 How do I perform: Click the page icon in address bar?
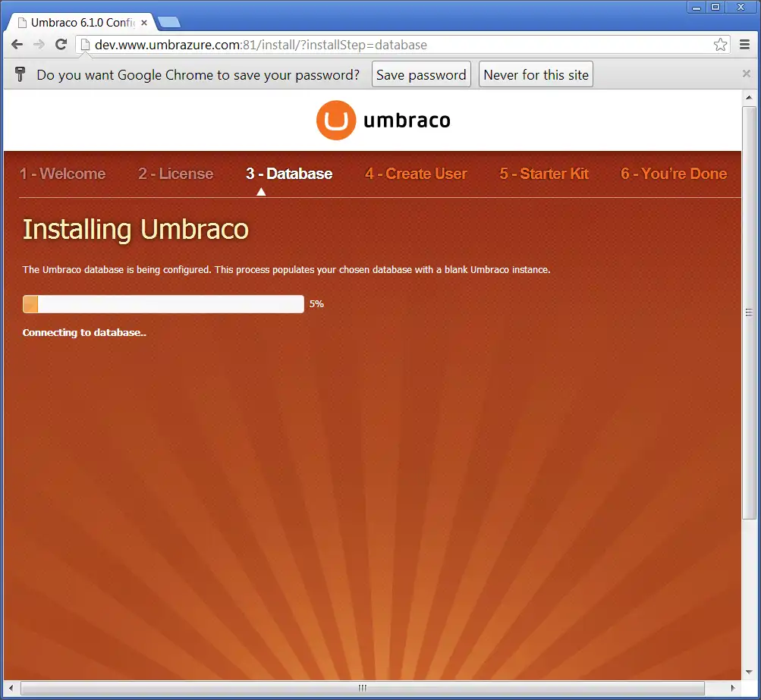click(x=85, y=45)
